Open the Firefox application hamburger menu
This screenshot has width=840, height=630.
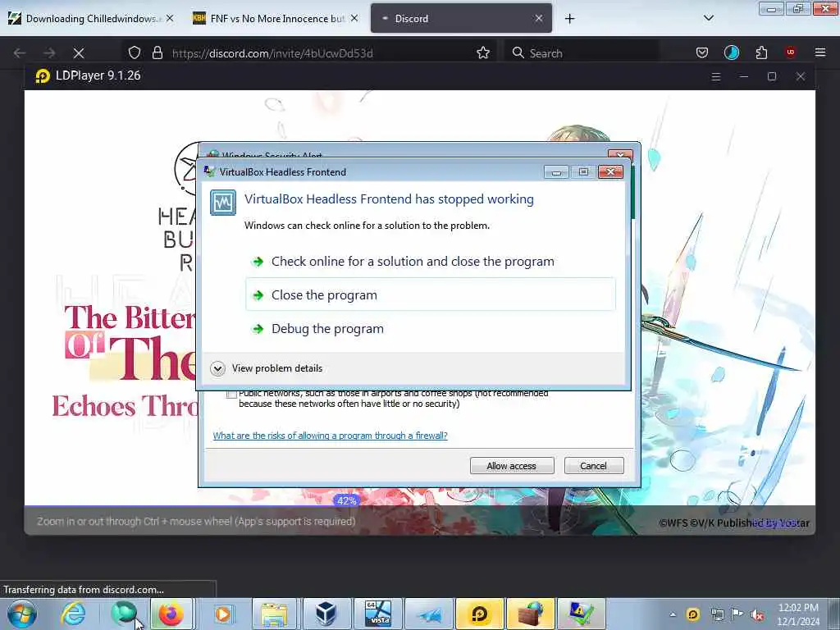pos(819,52)
